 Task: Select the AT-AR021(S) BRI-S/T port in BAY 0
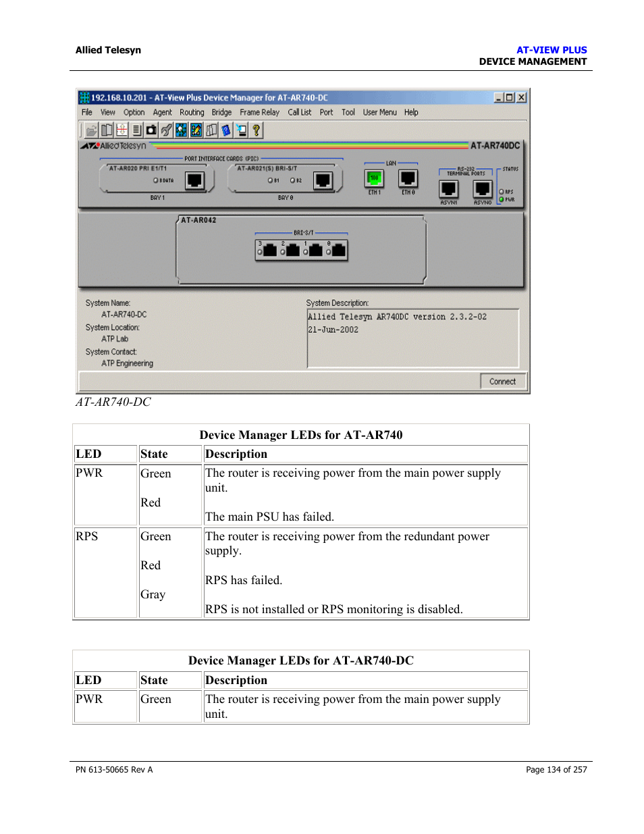pos(323,180)
